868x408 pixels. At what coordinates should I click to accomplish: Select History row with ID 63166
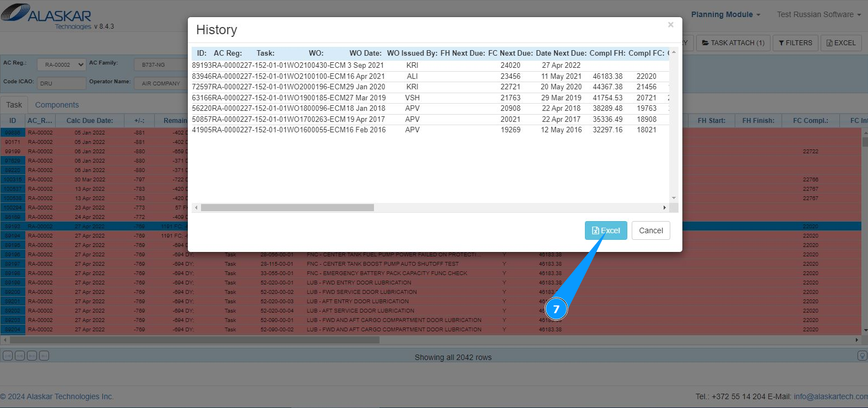pyautogui.click(x=430, y=98)
